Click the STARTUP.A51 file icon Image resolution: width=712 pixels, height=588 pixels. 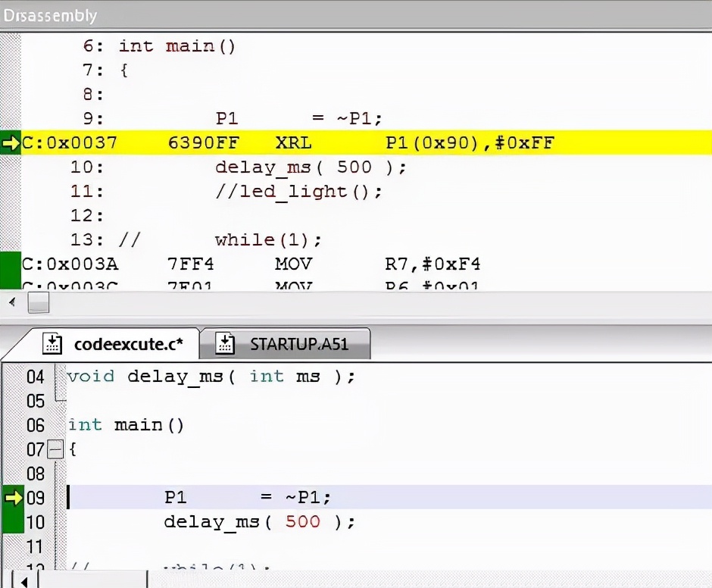point(225,343)
